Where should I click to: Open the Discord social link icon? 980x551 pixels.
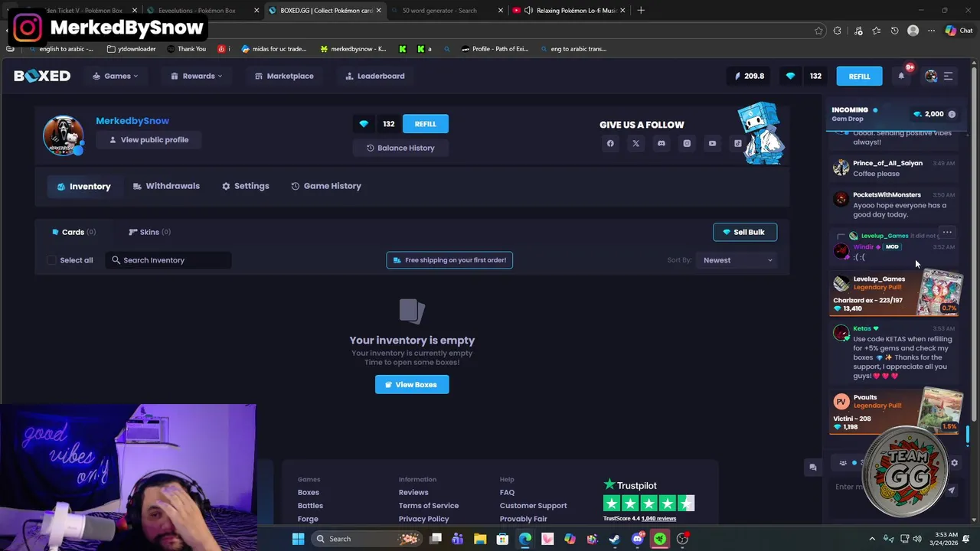click(x=661, y=143)
